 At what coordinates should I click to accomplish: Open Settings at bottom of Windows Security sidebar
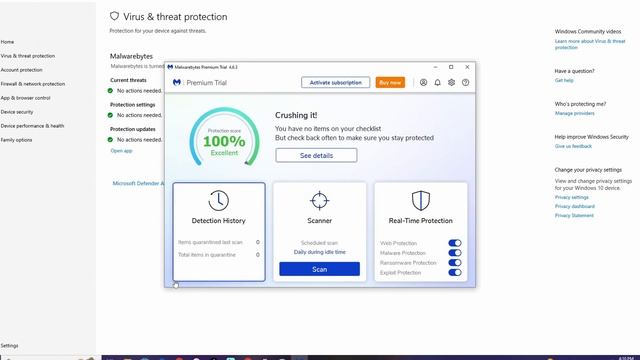[9, 345]
